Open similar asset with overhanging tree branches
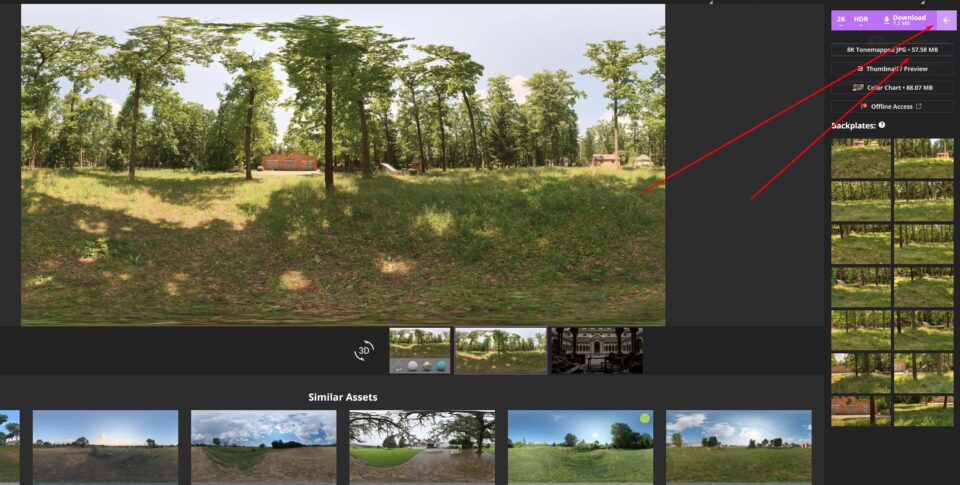960x485 pixels. [421, 445]
